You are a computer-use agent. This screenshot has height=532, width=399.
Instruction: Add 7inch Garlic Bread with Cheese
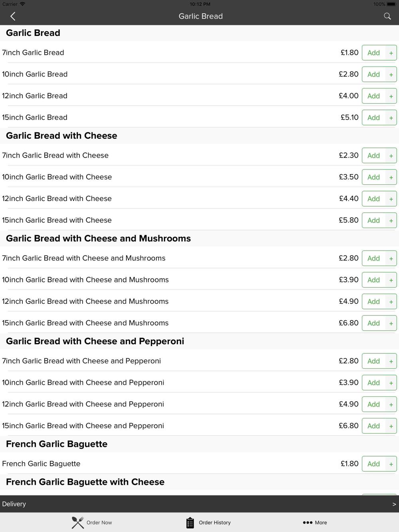(373, 156)
